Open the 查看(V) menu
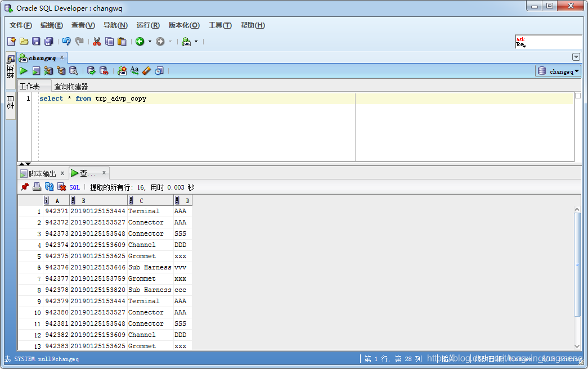588x369 pixels. [83, 25]
